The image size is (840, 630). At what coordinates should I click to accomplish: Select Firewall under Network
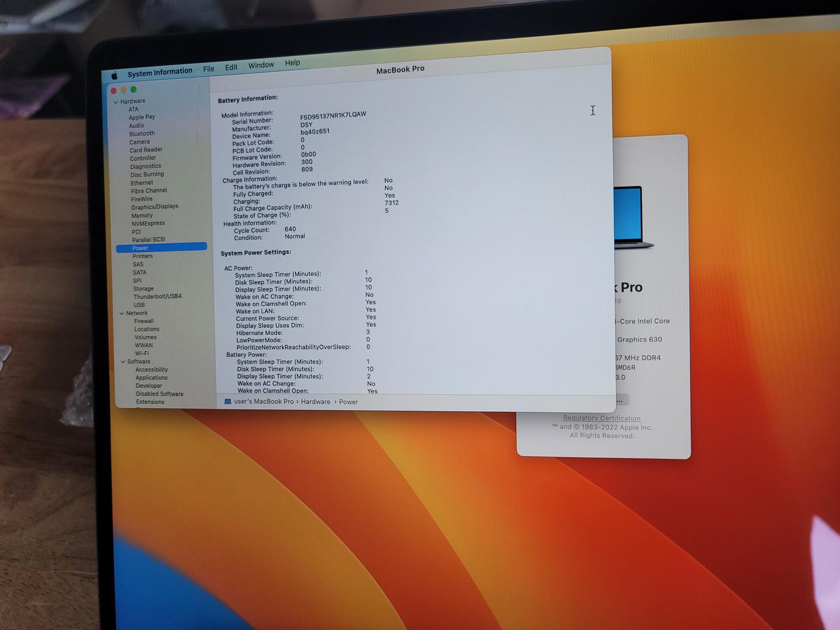pos(144,321)
